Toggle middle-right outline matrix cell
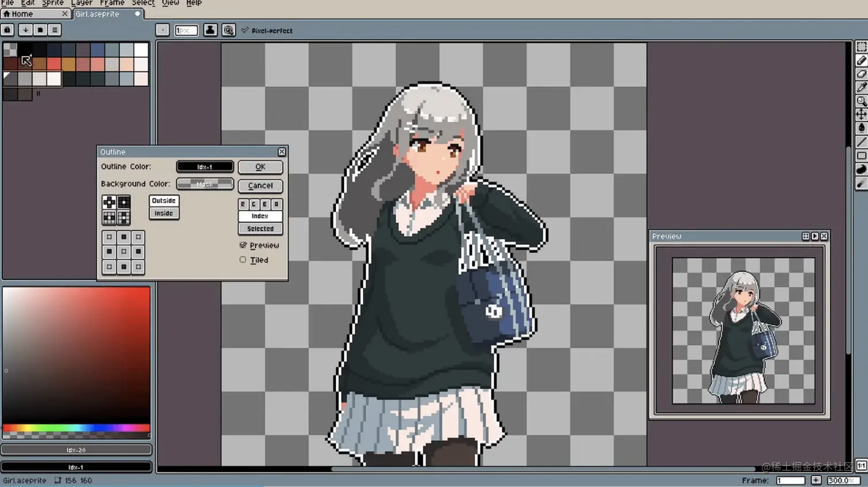This screenshot has height=487, width=868. coord(138,251)
